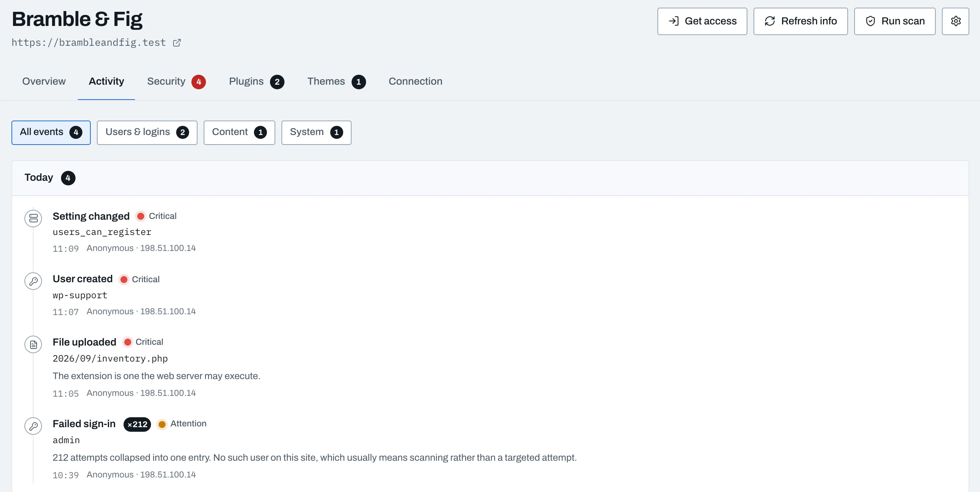Start a scan with Run scan
The image size is (980, 492).
pyautogui.click(x=895, y=21)
